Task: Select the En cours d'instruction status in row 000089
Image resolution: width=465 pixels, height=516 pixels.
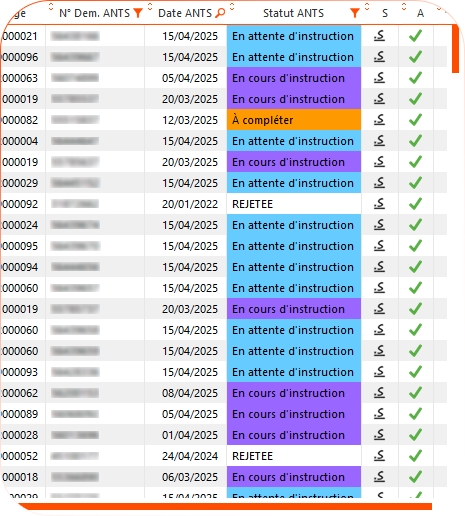Action: tap(294, 414)
